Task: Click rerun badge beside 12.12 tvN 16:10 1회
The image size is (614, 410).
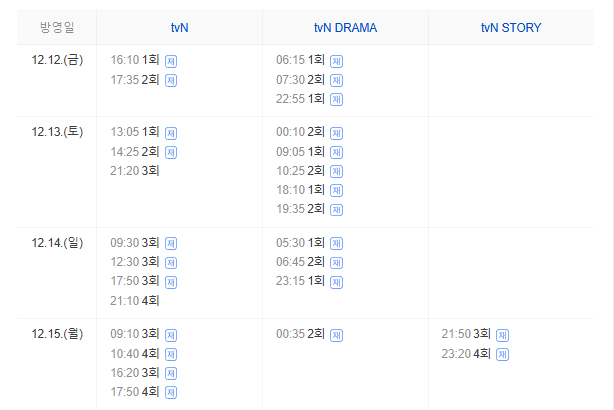Action: click(171, 61)
